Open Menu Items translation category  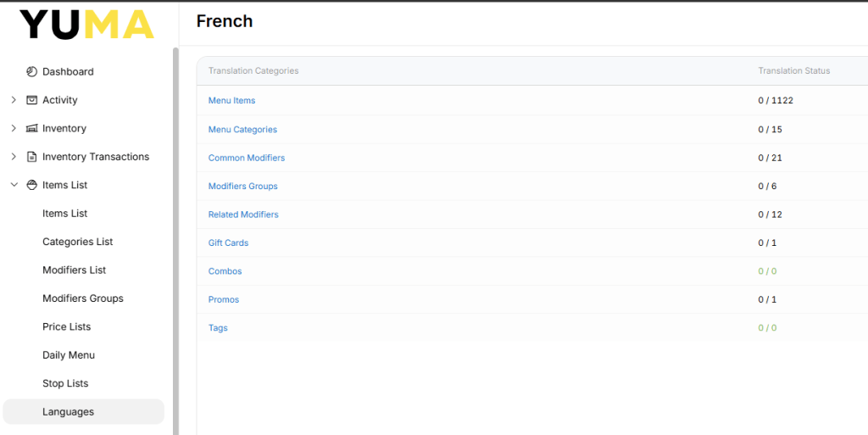[232, 101]
